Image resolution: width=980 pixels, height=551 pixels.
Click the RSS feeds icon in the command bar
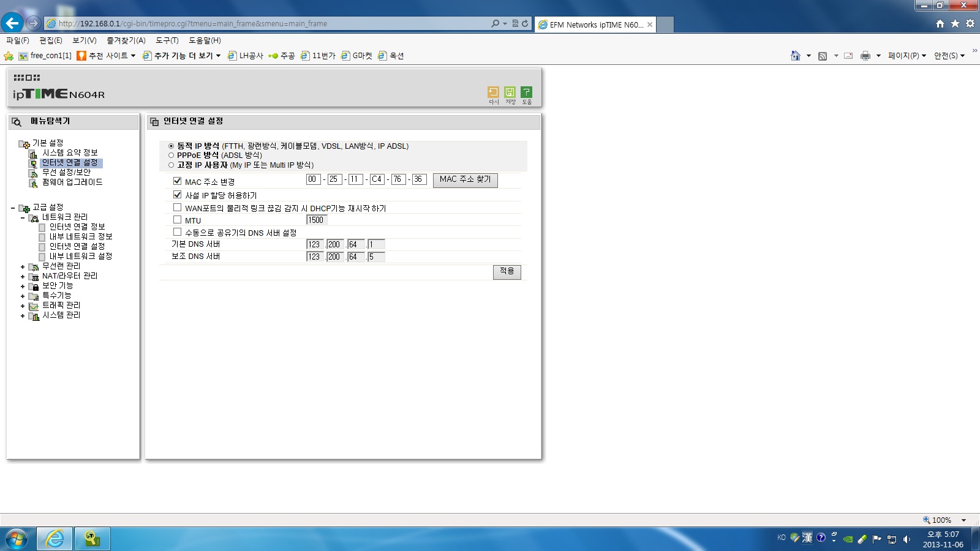click(823, 56)
